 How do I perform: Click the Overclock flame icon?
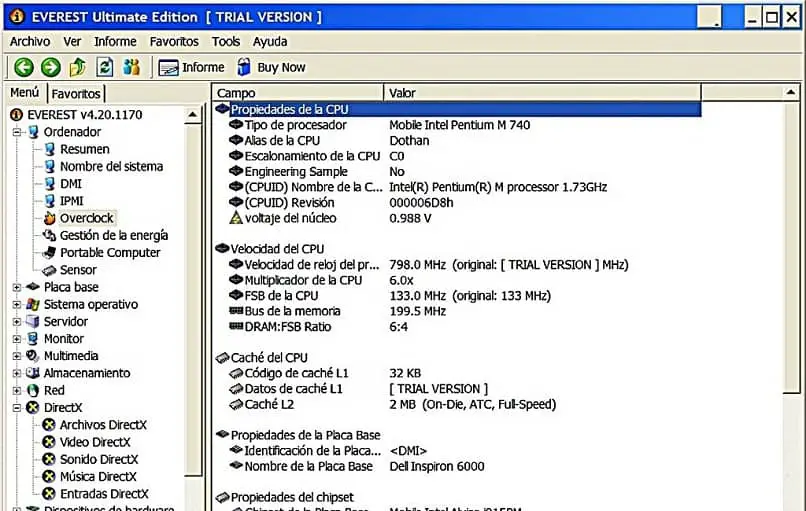coord(49,218)
